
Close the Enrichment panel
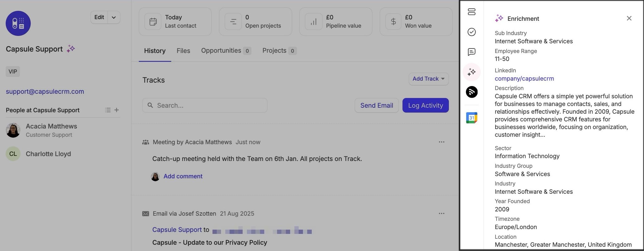click(629, 18)
